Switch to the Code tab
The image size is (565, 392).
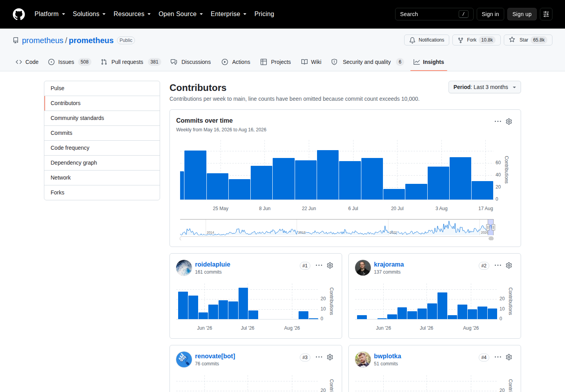click(x=27, y=62)
